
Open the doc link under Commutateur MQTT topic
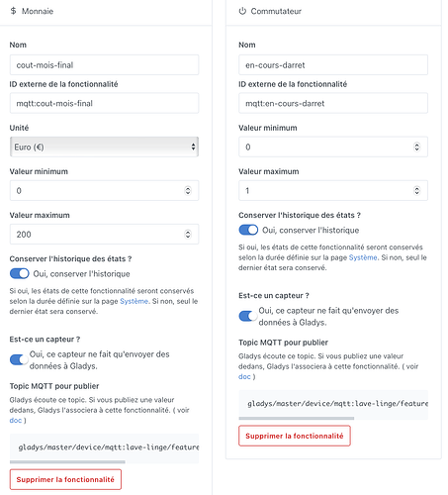click(244, 376)
